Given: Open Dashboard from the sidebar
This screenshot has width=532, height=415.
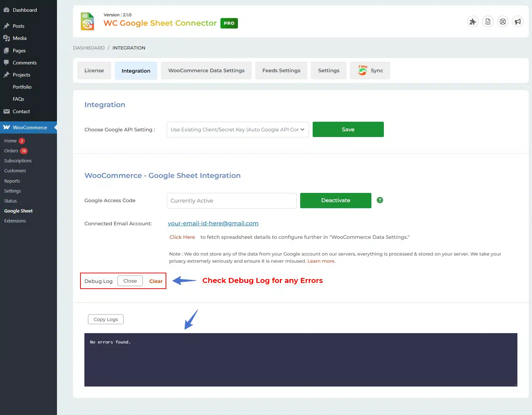Looking at the screenshot, I should click(25, 10).
